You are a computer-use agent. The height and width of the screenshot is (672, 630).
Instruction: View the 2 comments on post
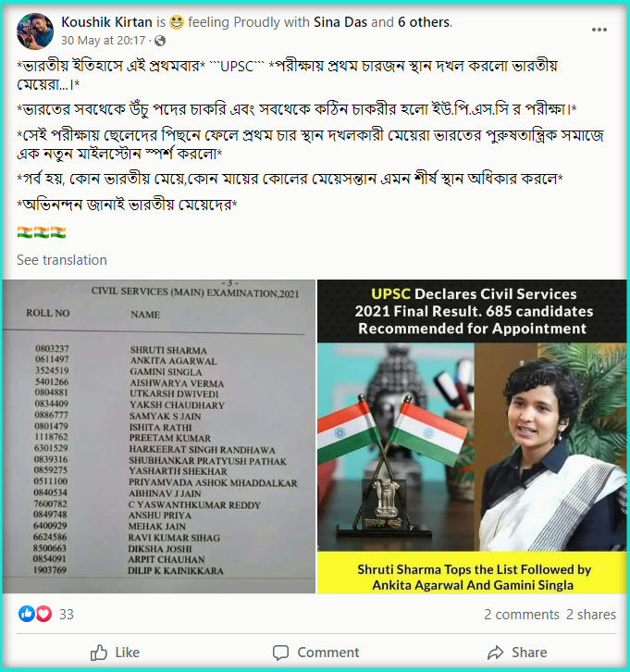[521, 614]
